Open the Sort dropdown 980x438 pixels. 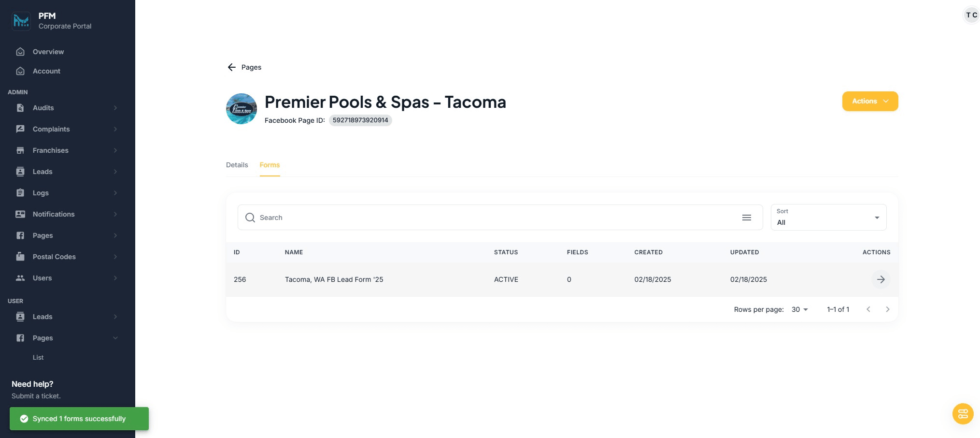pos(828,218)
